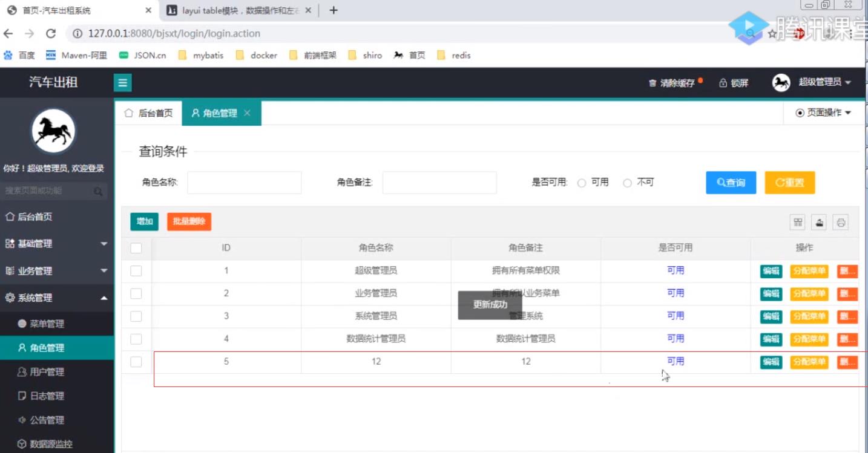Click the 拥有所有菜单权限 cell
Viewport: 868px width, 453px height.
click(525, 271)
